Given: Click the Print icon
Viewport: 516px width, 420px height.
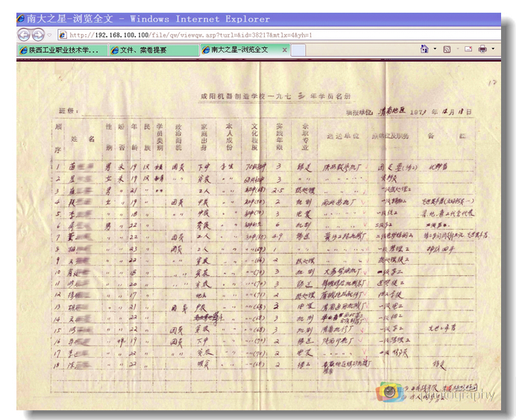Looking at the screenshot, I should click(x=482, y=50).
